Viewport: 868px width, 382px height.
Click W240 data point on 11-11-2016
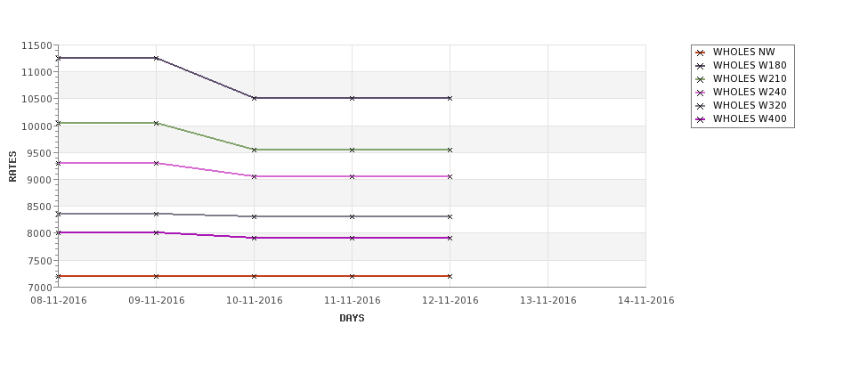[352, 176]
